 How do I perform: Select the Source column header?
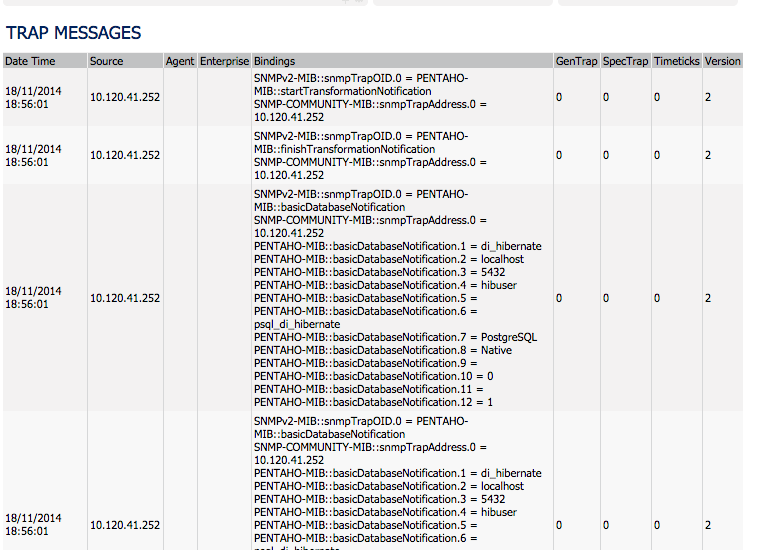tap(125, 61)
